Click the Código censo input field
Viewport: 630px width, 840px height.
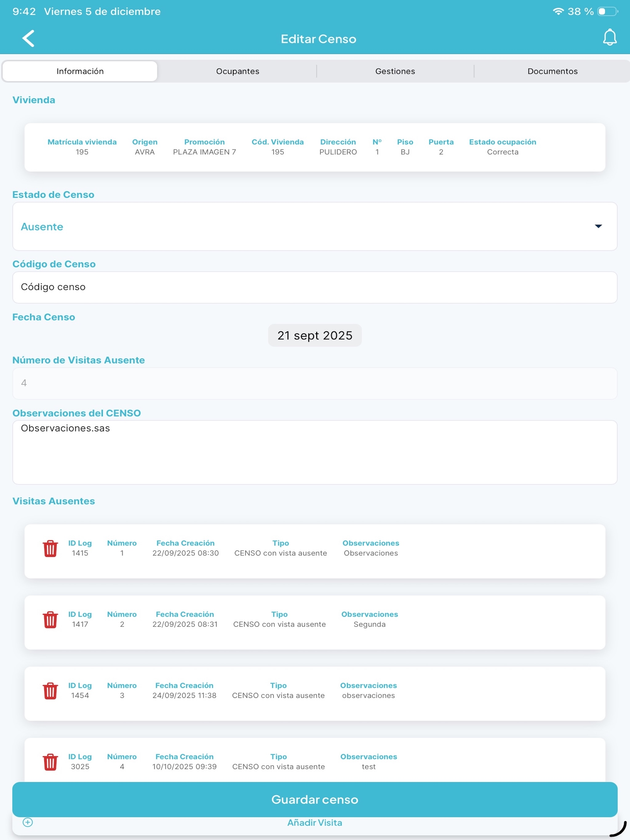click(x=315, y=287)
